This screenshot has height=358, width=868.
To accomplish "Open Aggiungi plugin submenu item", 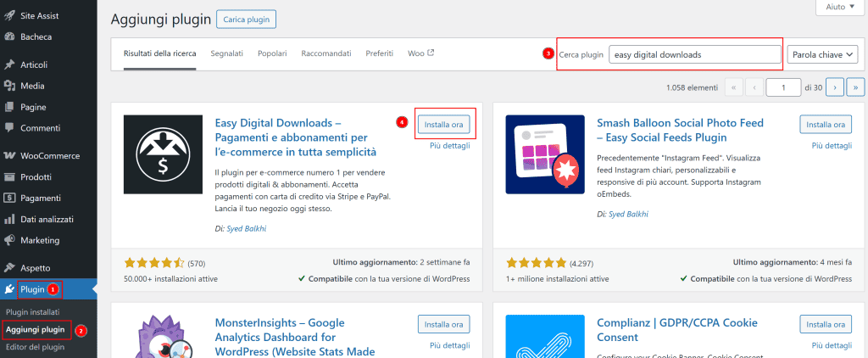I will (x=36, y=330).
